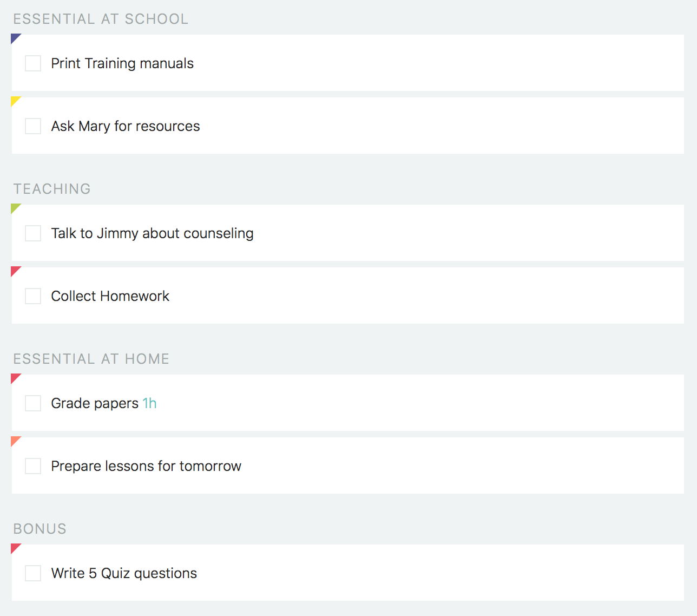Check off Print Training manuals task
697x616 pixels.
(x=33, y=63)
